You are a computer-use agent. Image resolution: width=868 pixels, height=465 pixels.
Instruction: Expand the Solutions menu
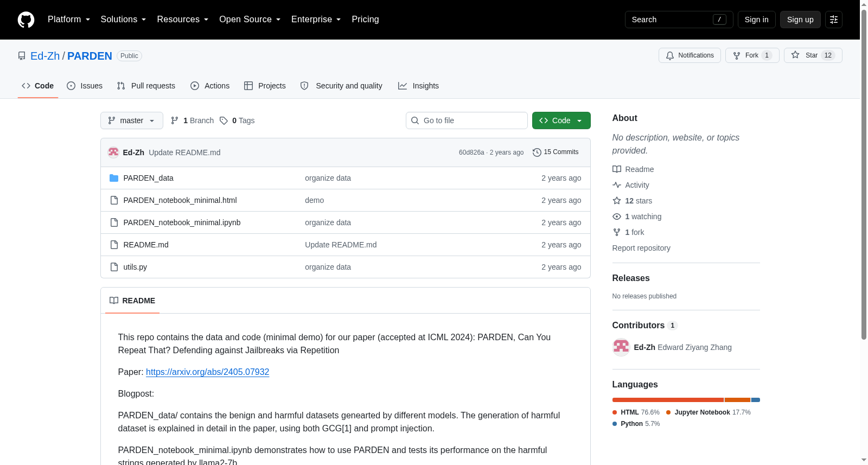pyautogui.click(x=123, y=20)
